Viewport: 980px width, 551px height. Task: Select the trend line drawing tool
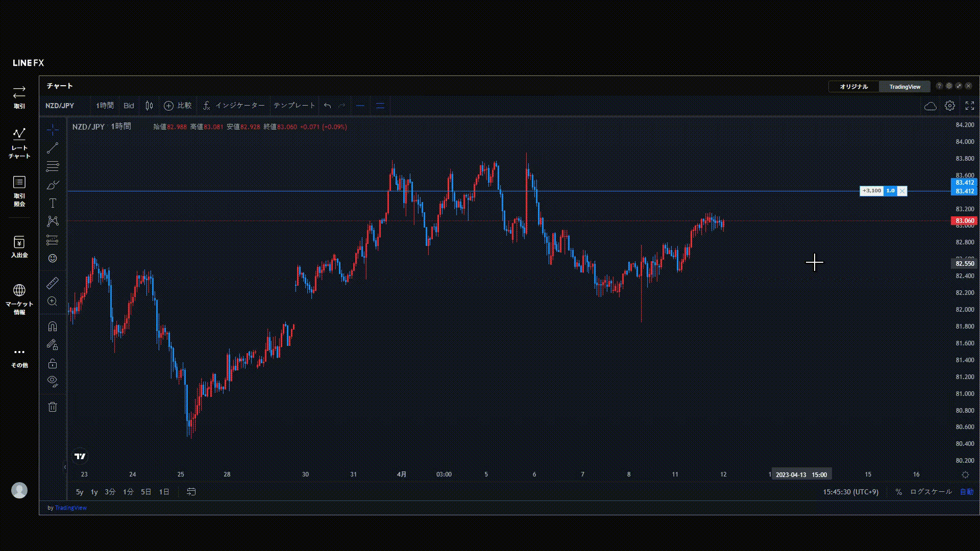click(x=53, y=148)
